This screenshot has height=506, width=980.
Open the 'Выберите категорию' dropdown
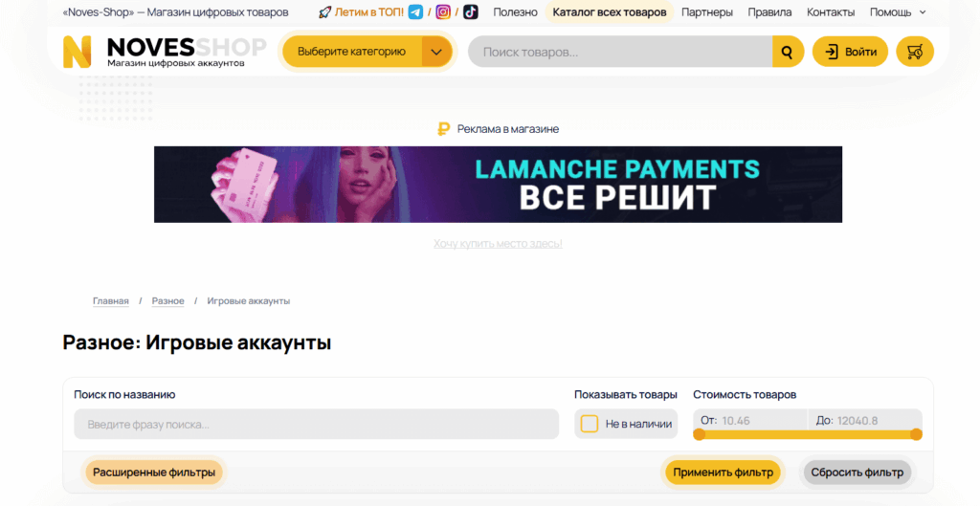point(367,52)
